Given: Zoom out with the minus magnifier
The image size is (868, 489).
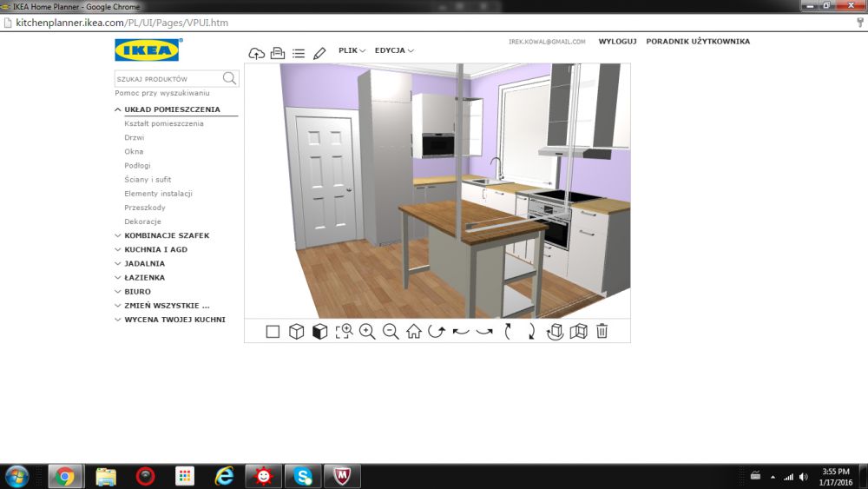Looking at the screenshot, I should point(391,331).
